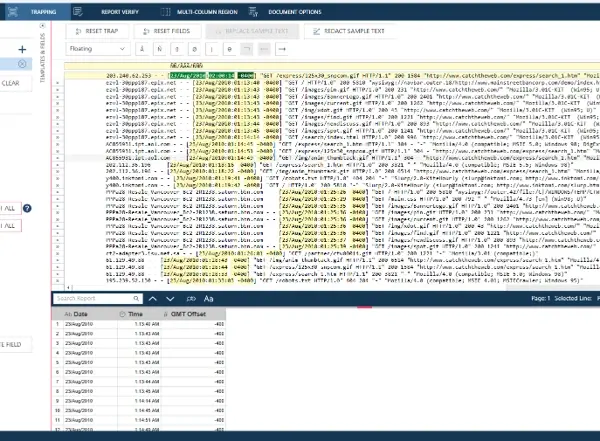600x441 pixels.
Task: Select table row number 5
Action: pyautogui.click(x=57, y=362)
